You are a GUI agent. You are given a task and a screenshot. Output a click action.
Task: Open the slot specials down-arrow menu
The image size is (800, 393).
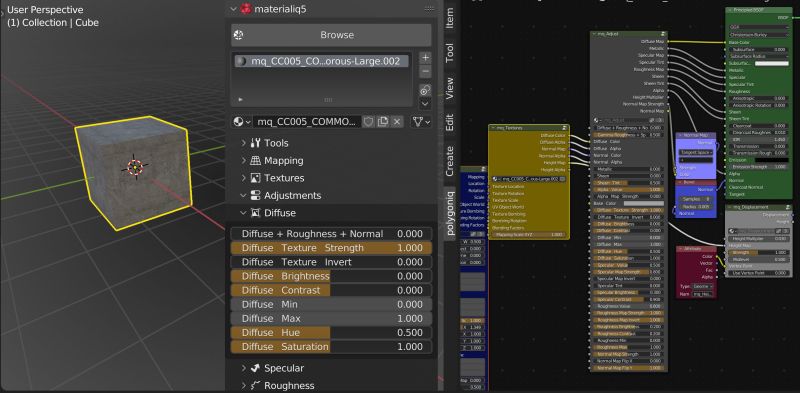[426, 103]
